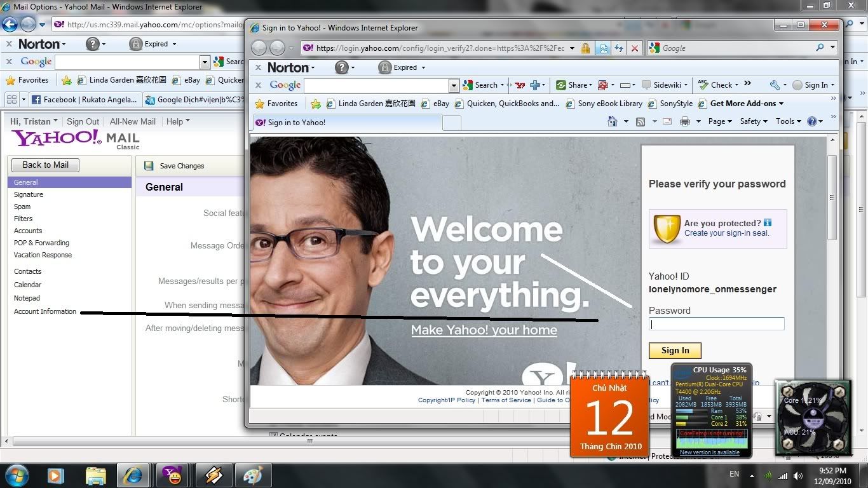
Task: Click Make Yahoo! your home link
Action: 484,330
